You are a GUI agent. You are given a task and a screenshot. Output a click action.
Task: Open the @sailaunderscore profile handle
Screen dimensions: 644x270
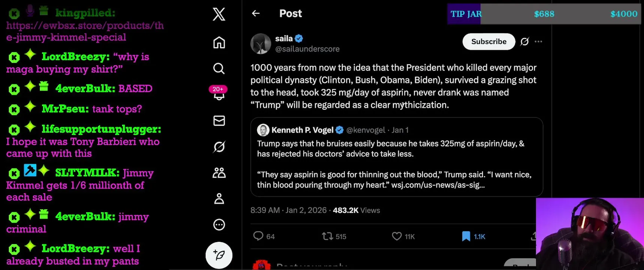click(x=307, y=49)
